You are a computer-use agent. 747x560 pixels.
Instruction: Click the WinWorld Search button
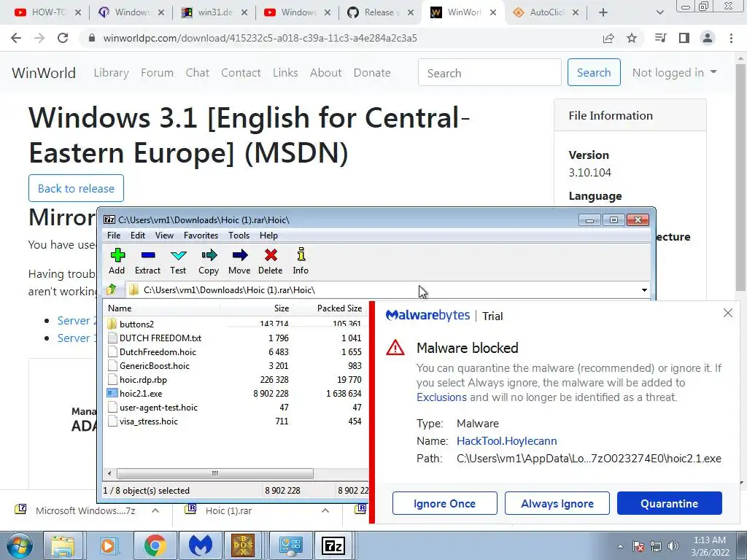click(x=594, y=72)
